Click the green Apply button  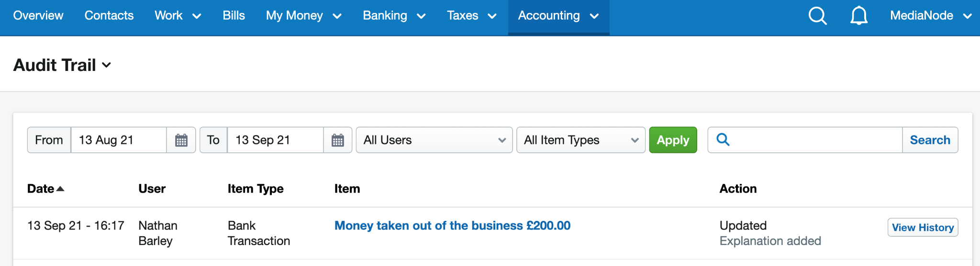(673, 140)
